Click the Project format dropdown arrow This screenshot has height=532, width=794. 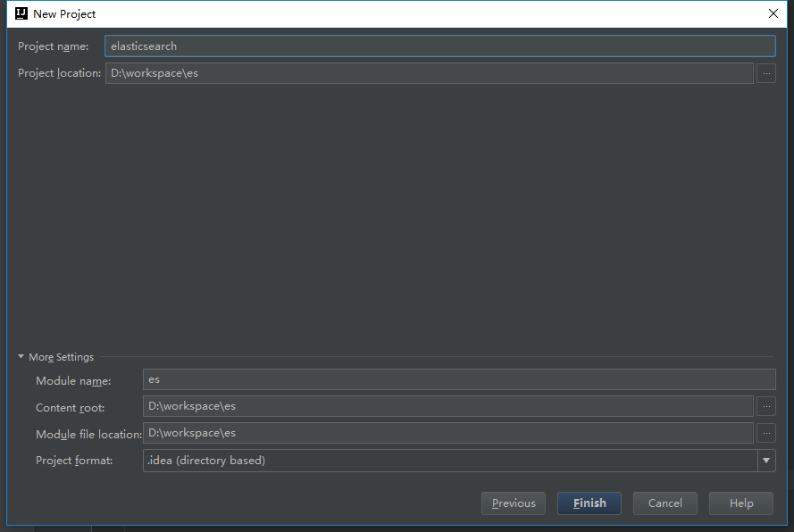coord(766,461)
